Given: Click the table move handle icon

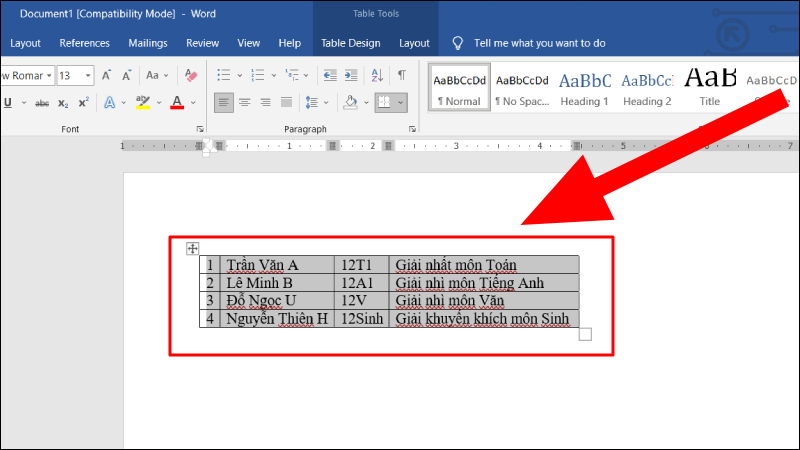Looking at the screenshot, I should coord(194,248).
